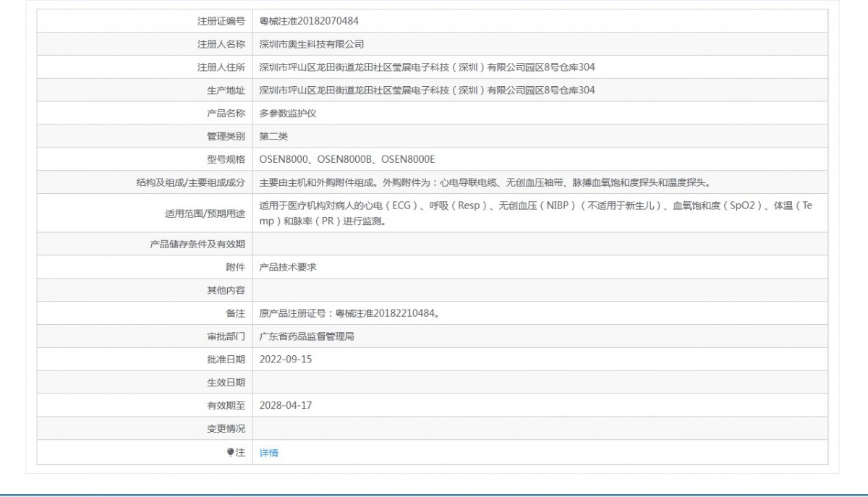Select registrant name 深圳市奥生科技有限公司
868x497 pixels.
pos(312,44)
